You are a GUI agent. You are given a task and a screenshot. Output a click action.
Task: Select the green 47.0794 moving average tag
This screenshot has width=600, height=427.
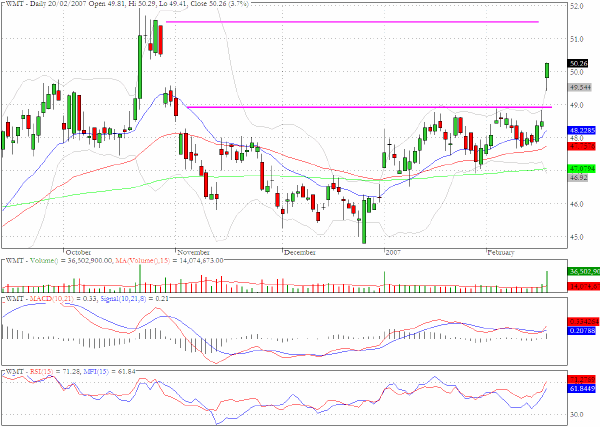(582, 168)
